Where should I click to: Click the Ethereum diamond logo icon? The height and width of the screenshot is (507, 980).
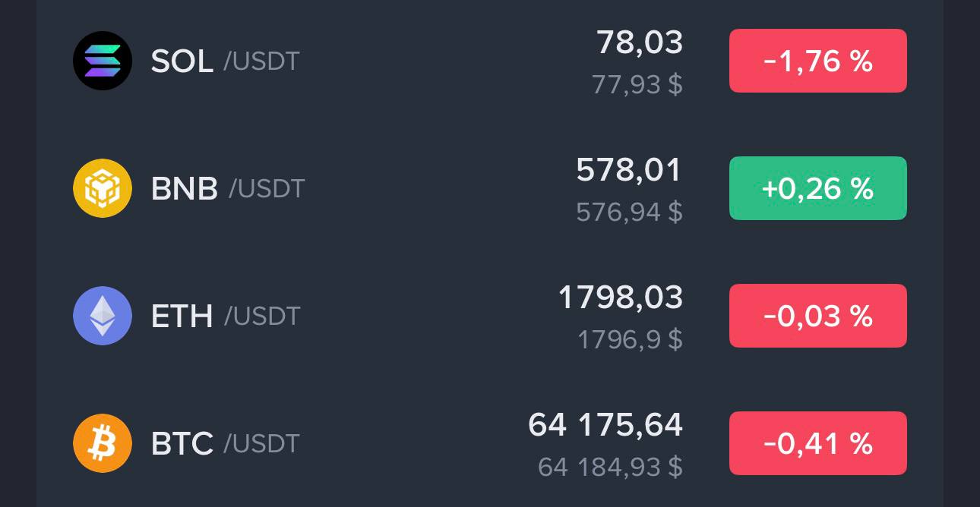(x=103, y=316)
